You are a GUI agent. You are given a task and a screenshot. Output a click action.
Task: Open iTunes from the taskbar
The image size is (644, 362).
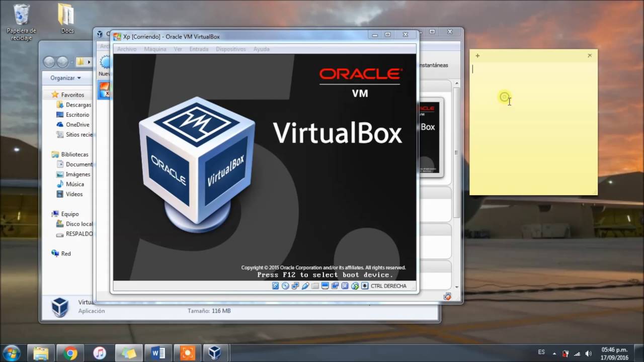click(99, 353)
